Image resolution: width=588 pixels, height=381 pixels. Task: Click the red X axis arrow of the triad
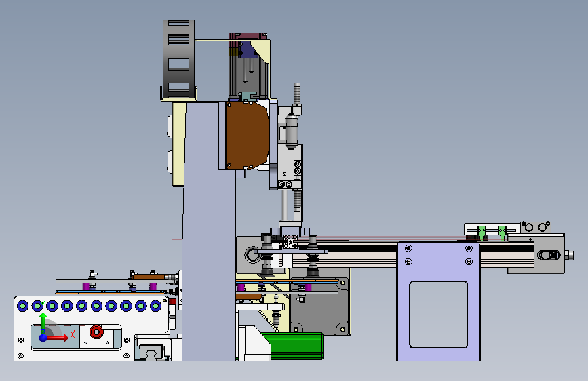[57, 338]
